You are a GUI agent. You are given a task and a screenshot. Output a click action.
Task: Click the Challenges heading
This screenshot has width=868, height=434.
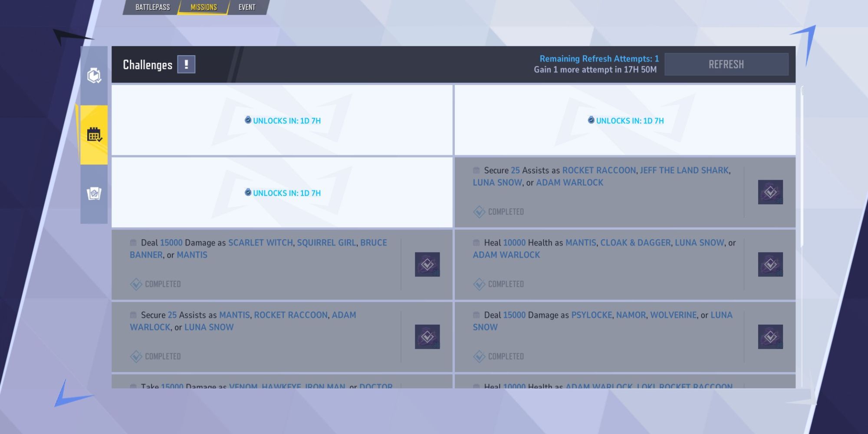148,65
